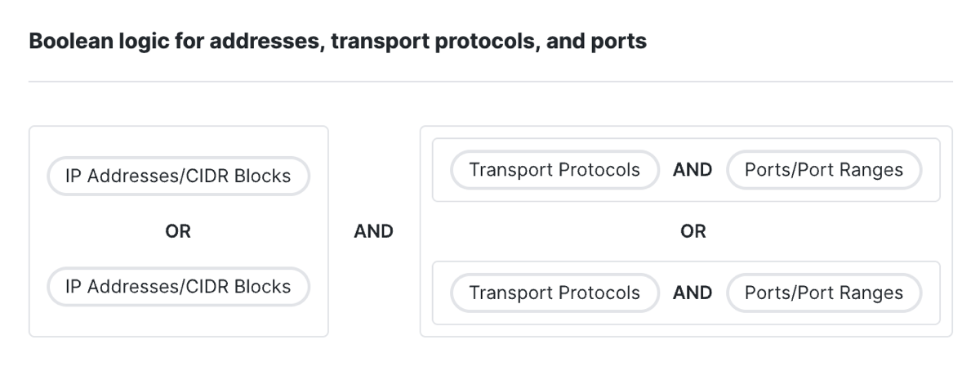Choose the top Ports/Port Ranges pill

click(824, 170)
